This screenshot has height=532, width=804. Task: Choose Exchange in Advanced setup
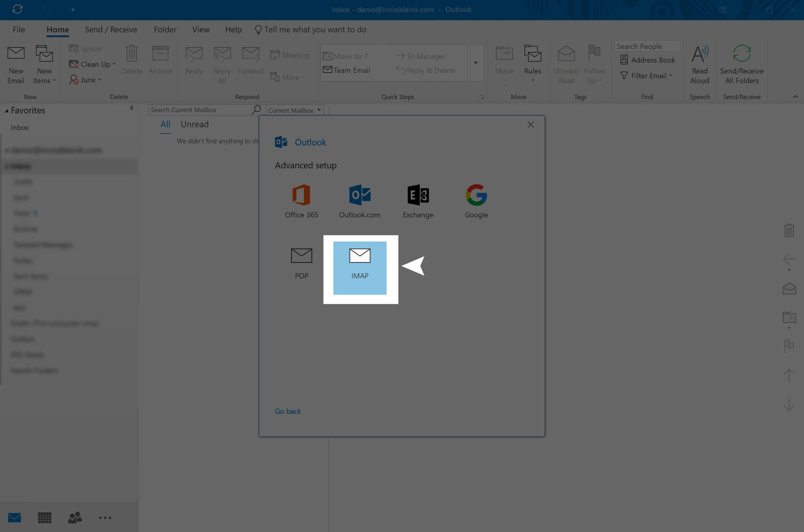(x=418, y=201)
